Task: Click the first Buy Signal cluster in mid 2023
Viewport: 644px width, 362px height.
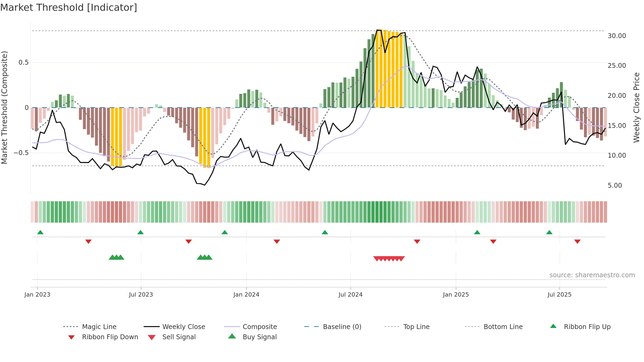Action: 116,257
